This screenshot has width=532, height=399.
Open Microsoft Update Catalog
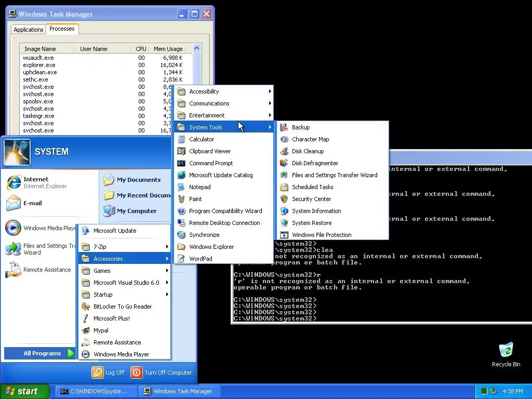(224, 175)
